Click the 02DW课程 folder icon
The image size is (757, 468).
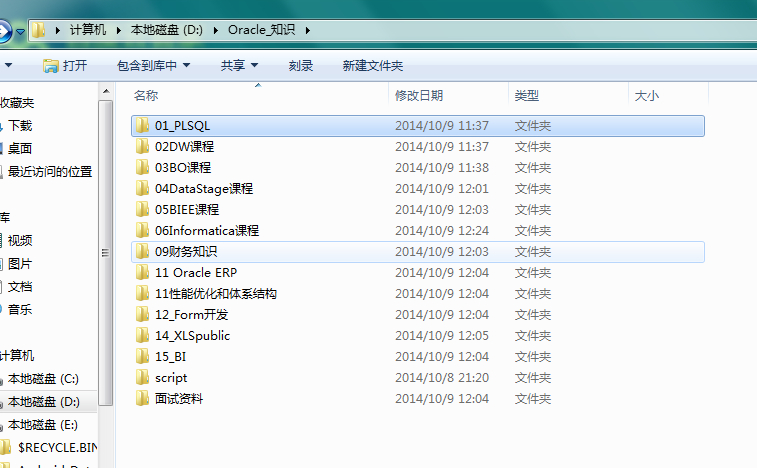click(142, 146)
